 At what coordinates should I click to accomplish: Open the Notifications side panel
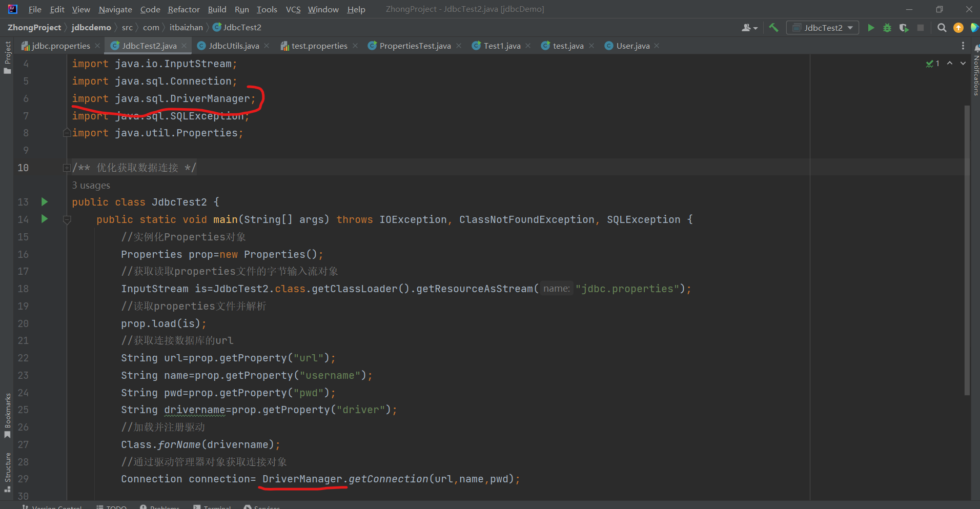975,70
